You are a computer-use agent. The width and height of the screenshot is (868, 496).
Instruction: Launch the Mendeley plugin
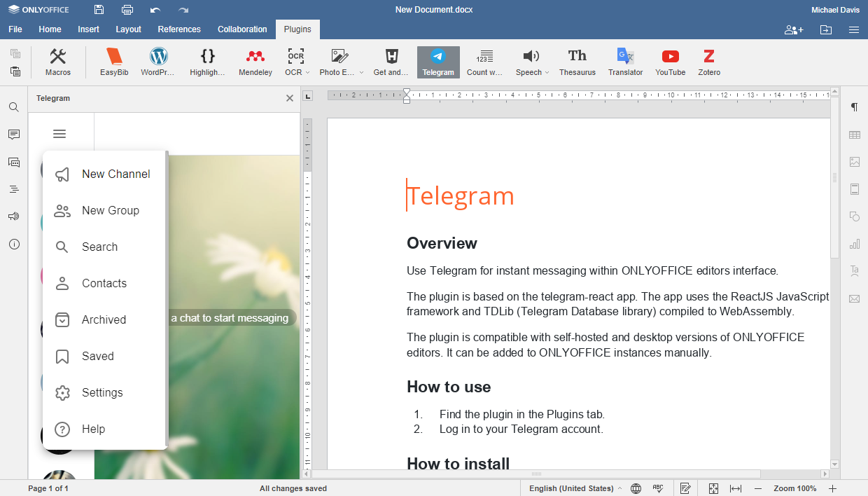tap(255, 62)
